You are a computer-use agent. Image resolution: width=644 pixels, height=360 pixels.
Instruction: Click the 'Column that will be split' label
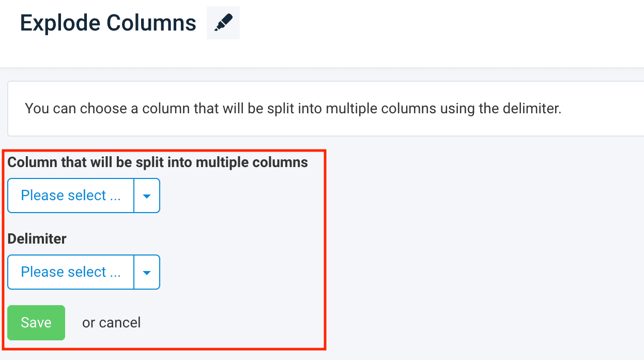click(x=103, y=162)
